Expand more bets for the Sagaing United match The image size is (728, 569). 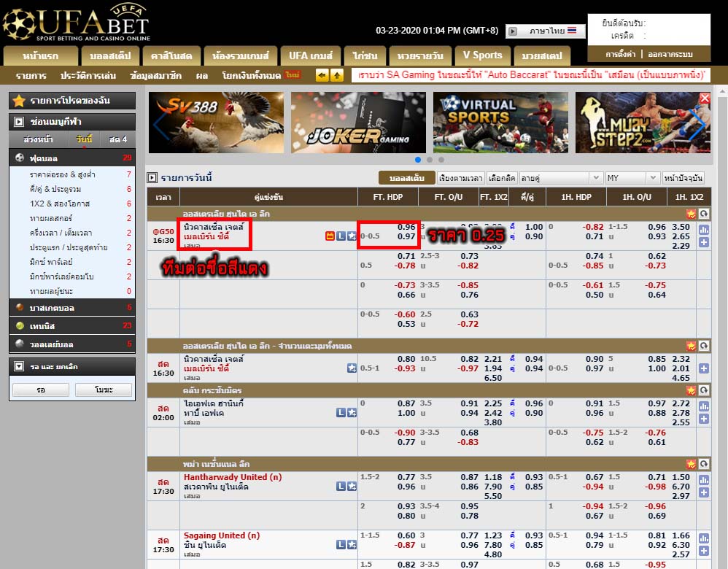[x=704, y=551]
